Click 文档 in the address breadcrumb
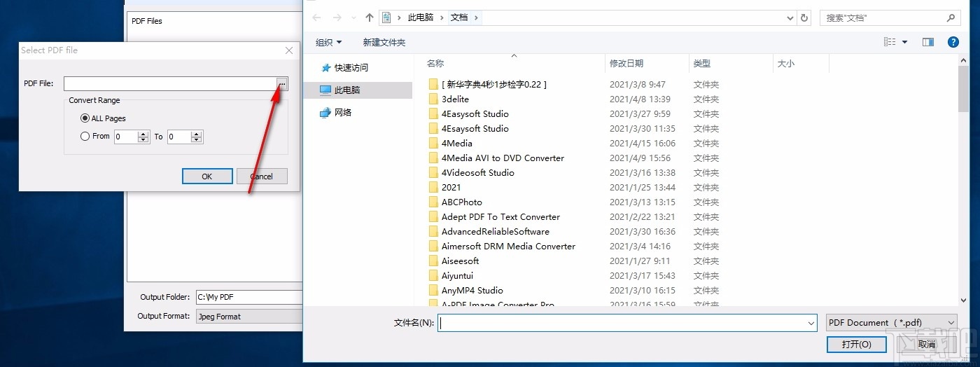The height and width of the screenshot is (367, 980). (x=459, y=18)
